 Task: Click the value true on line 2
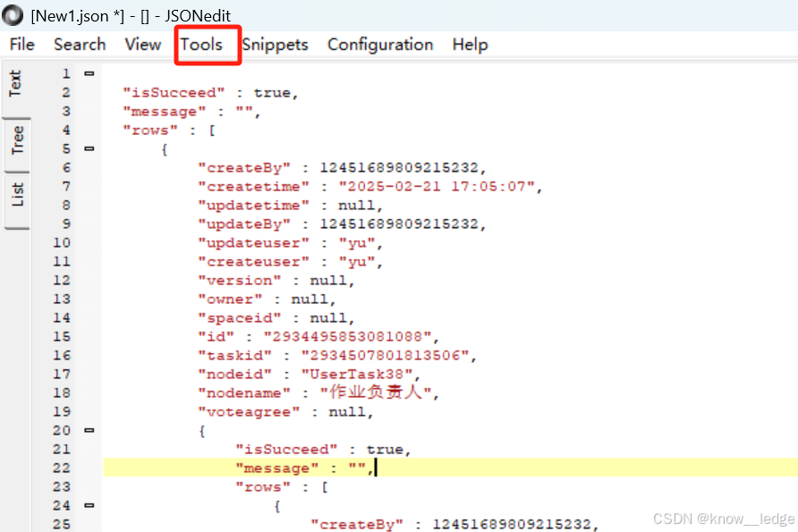pyautogui.click(x=272, y=93)
